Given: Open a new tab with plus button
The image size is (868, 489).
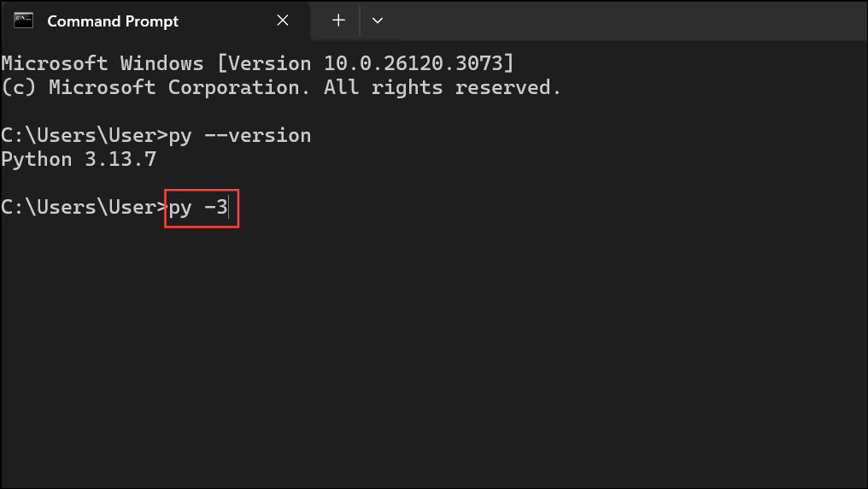Looking at the screenshot, I should pos(338,21).
